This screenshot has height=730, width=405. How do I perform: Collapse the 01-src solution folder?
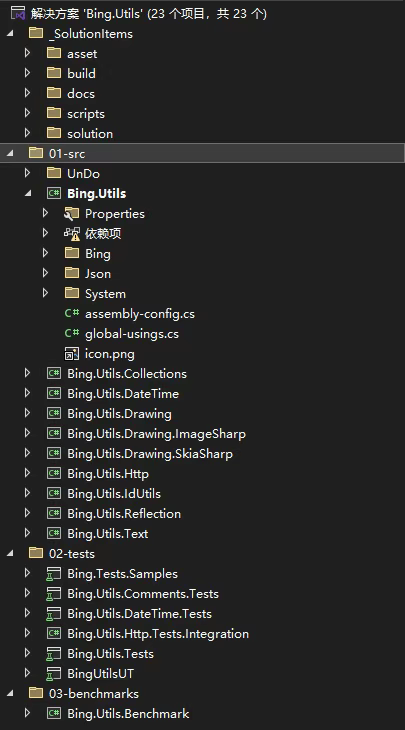(x=10, y=154)
